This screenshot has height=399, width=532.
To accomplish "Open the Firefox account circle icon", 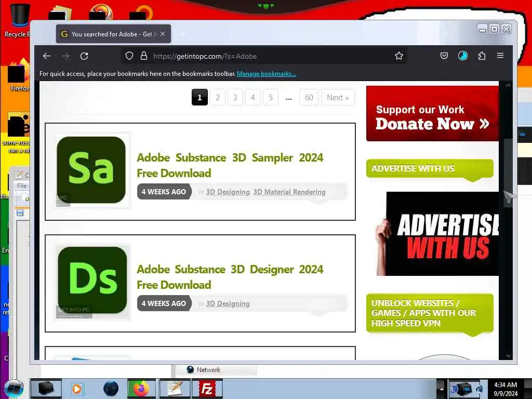I will click(x=463, y=56).
